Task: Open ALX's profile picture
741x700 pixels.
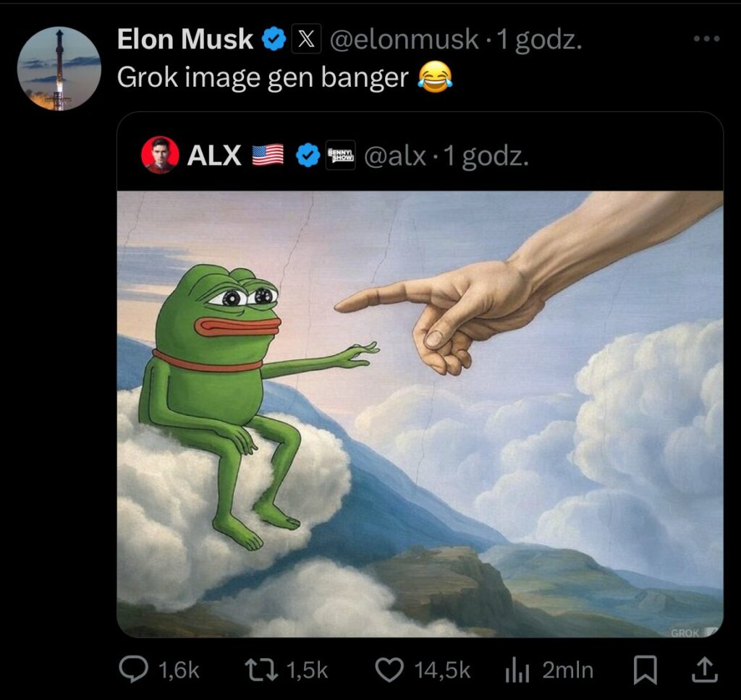Action: 160,155
